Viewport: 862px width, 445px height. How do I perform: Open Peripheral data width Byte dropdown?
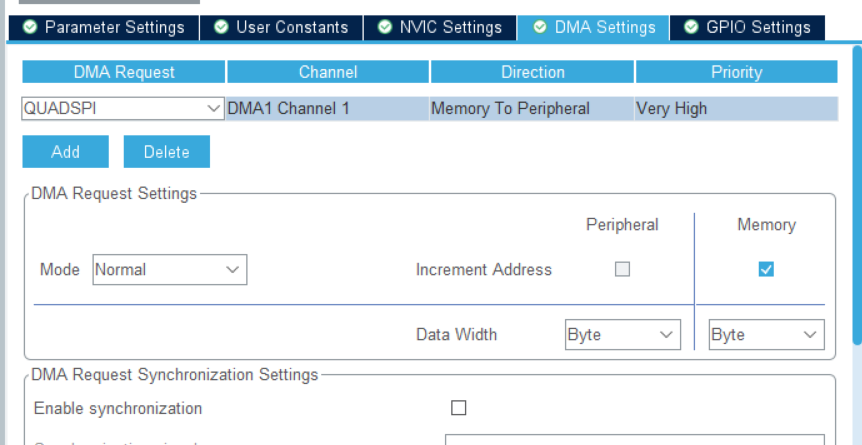622,335
